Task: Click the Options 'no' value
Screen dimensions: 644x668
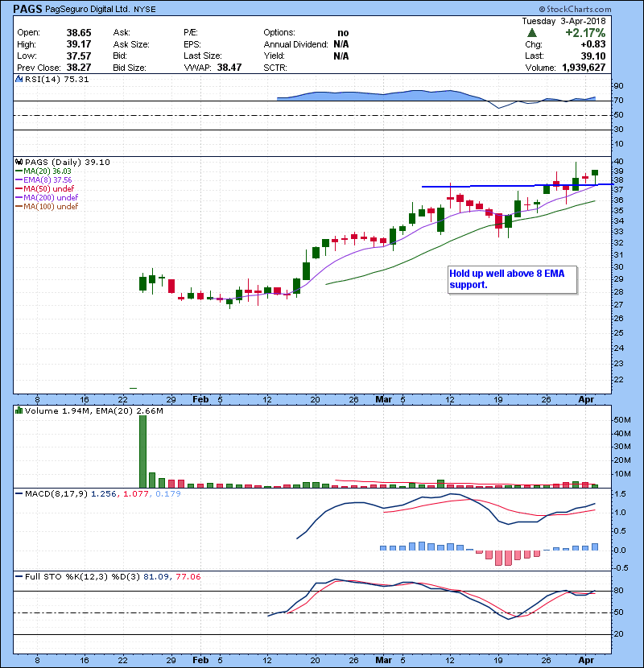Action: tap(343, 33)
